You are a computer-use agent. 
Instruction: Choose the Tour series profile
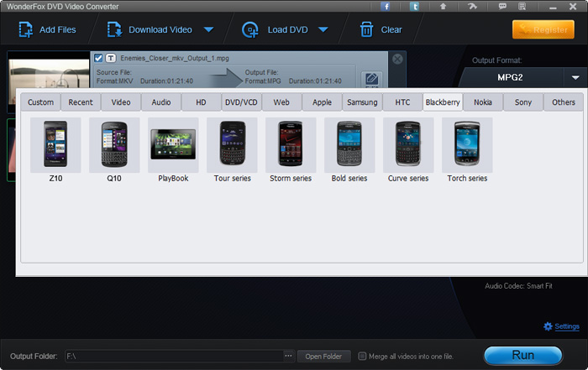tap(232, 150)
